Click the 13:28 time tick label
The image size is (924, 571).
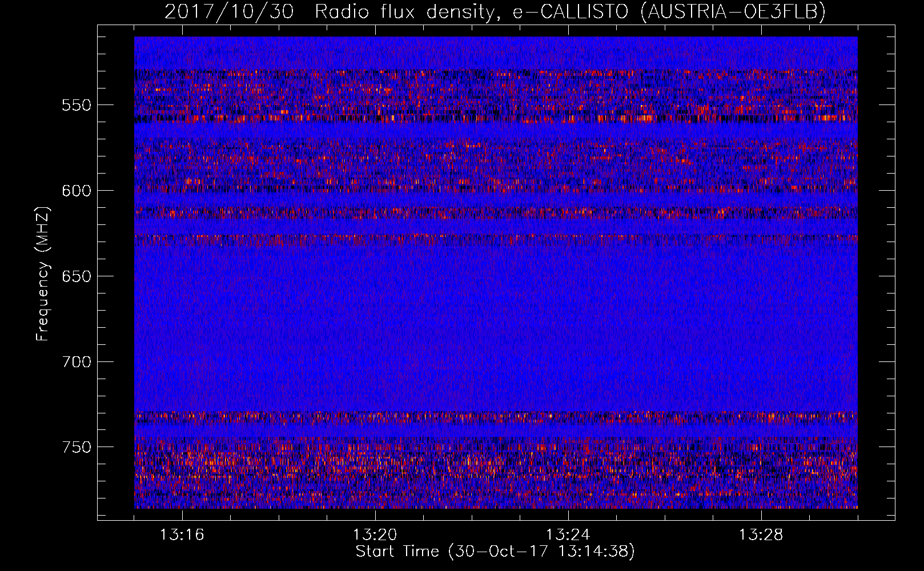click(761, 535)
